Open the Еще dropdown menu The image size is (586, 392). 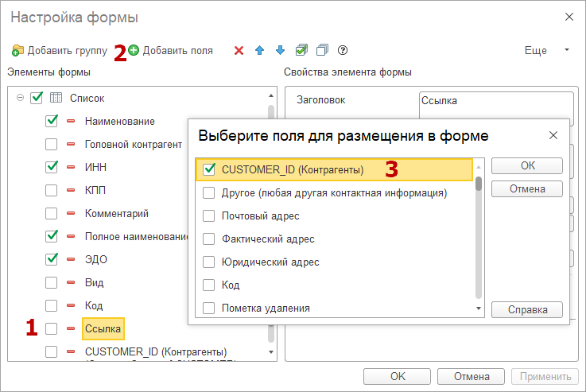(547, 51)
